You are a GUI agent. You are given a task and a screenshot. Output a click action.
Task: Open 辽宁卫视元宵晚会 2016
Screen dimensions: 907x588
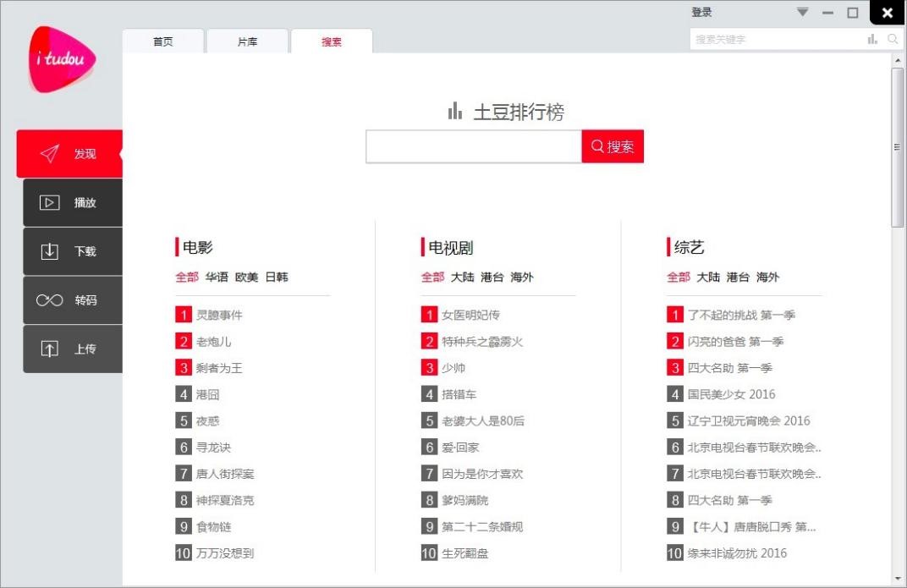coord(749,421)
